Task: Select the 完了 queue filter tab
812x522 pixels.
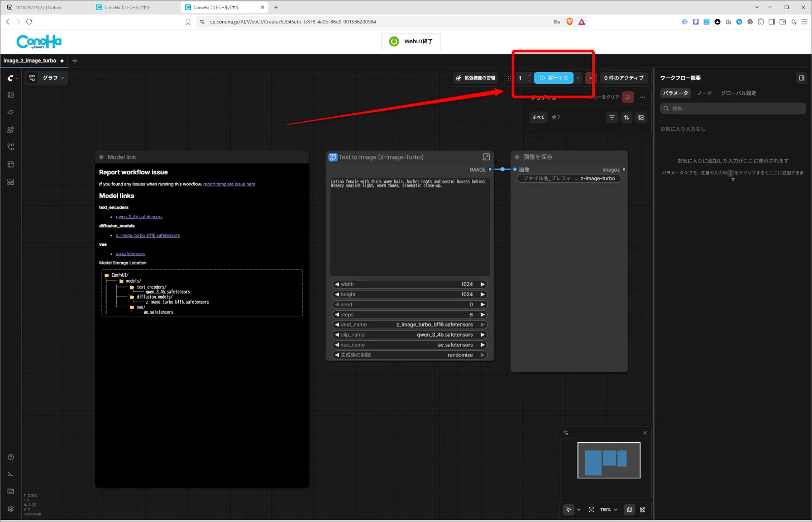Action: coord(556,118)
